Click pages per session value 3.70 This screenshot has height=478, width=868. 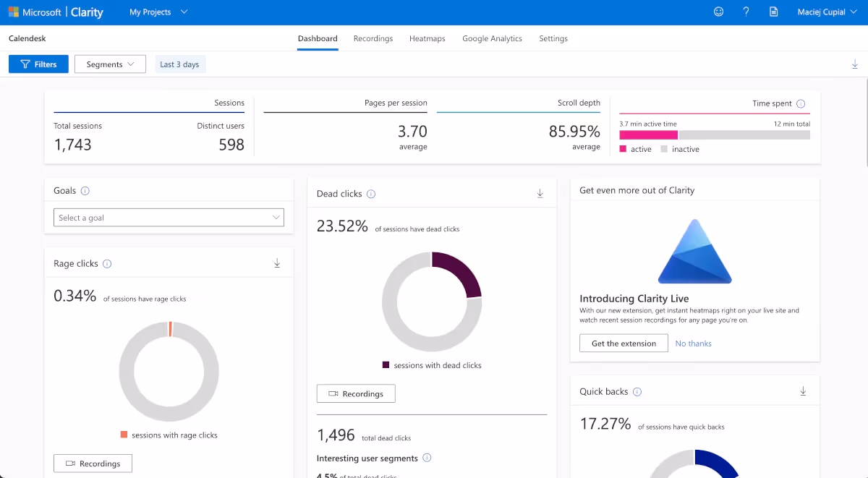point(412,132)
